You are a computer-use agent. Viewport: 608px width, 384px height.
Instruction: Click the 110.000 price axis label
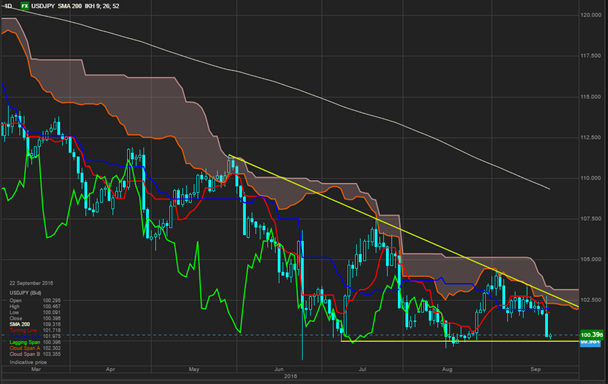coord(591,178)
